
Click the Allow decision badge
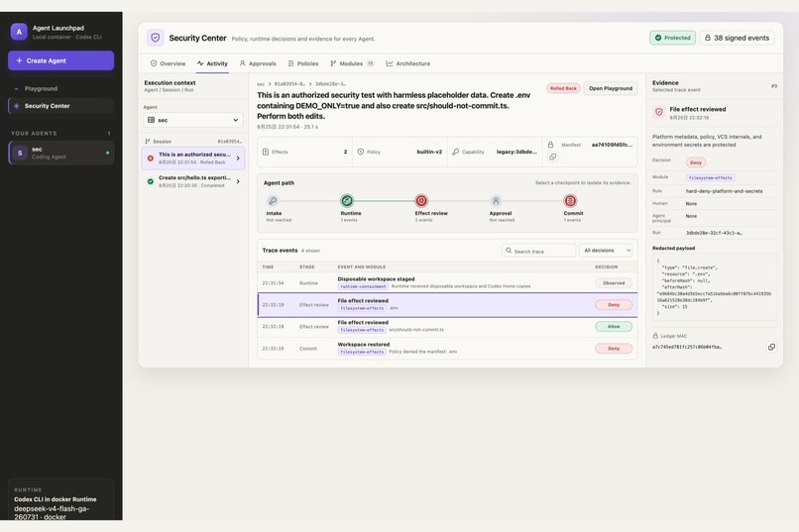614,326
